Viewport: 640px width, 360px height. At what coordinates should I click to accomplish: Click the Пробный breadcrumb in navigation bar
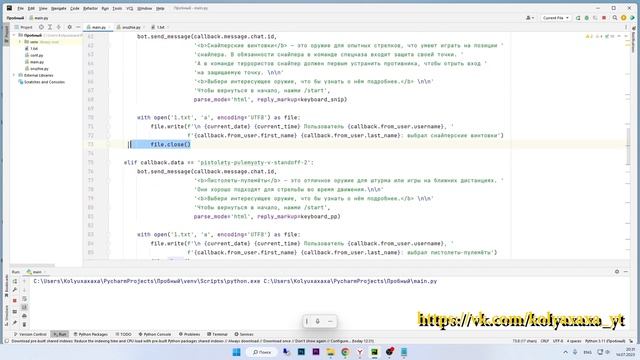pos(16,18)
